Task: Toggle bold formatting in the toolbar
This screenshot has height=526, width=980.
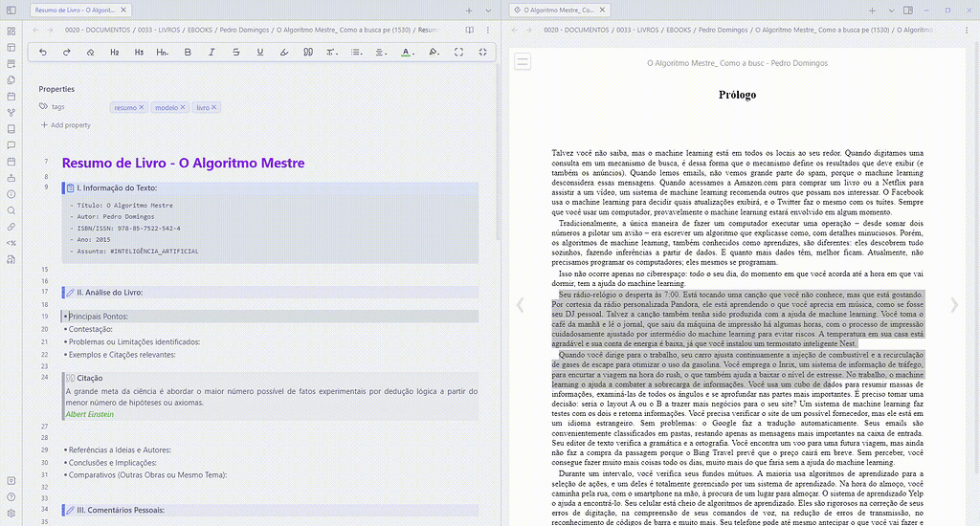Action: click(188, 53)
